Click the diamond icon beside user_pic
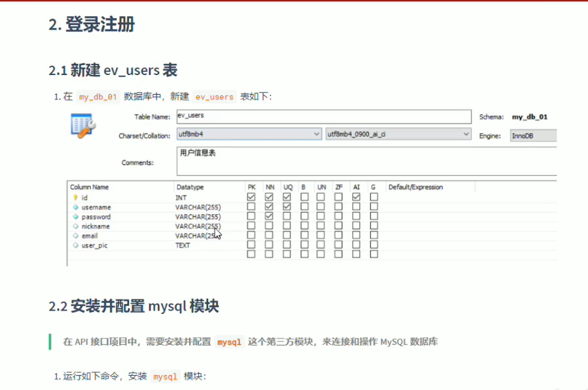The height and width of the screenshot is (390, 588). pos(76,245)
